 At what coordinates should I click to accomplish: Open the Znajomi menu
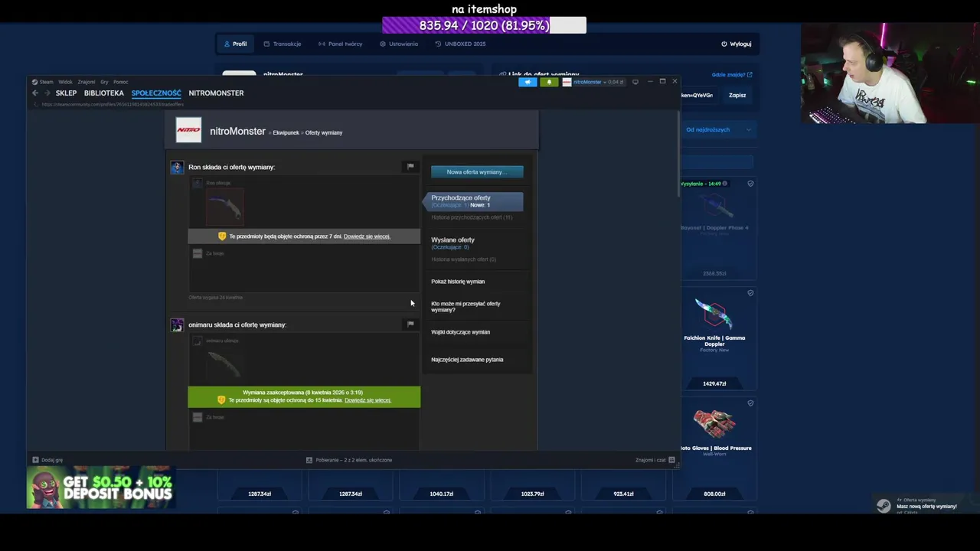(87, 82)
